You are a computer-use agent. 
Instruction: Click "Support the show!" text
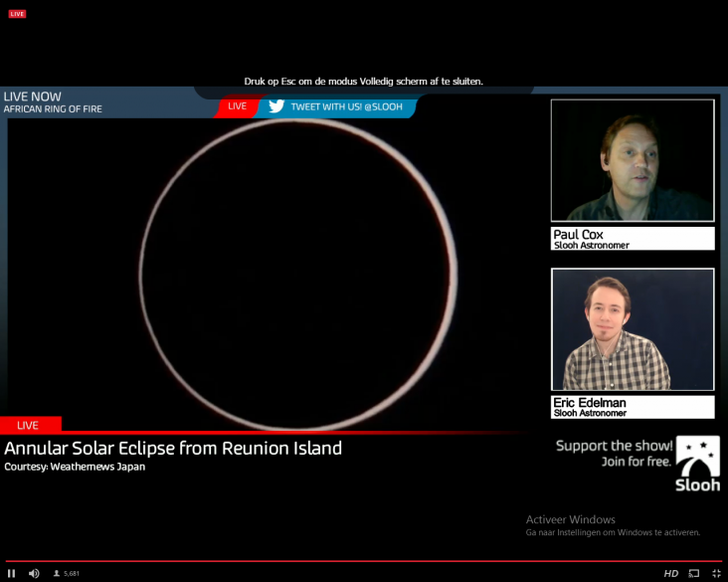pos(614,446)
